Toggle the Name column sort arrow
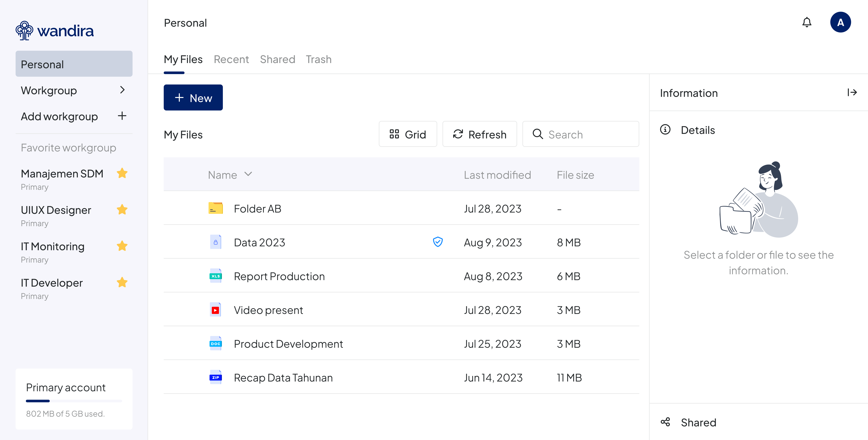 click(248, 174)
